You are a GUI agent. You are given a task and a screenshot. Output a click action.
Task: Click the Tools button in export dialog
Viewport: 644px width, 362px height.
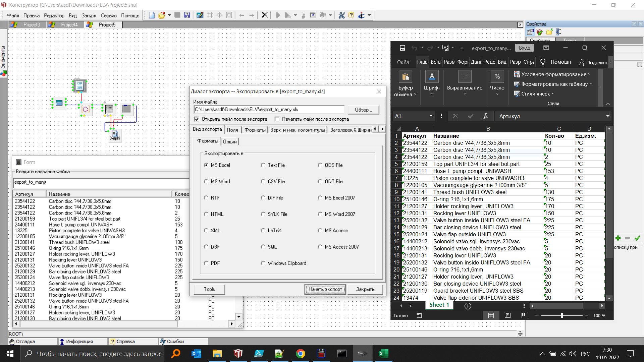[209, 289]
